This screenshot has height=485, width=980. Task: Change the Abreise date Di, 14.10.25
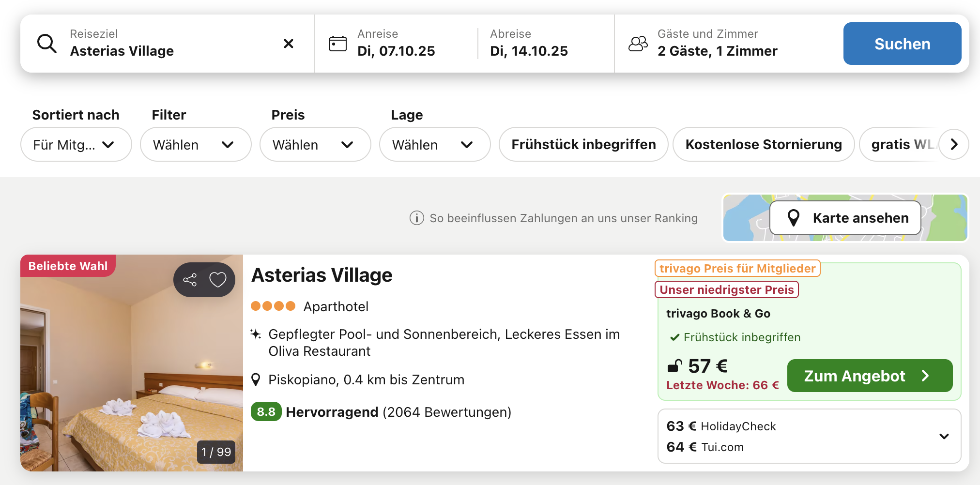[529, 51]
